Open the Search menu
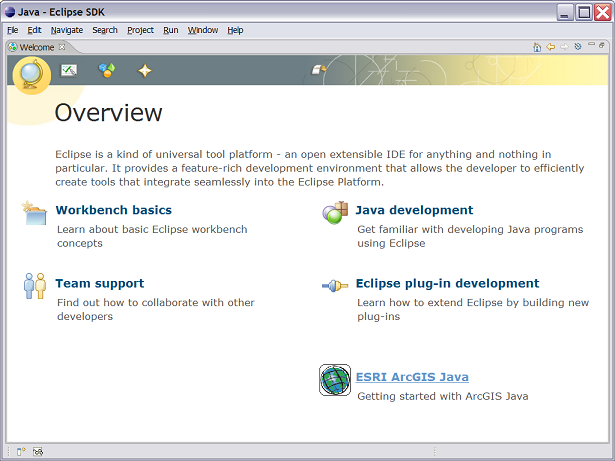 105,30
